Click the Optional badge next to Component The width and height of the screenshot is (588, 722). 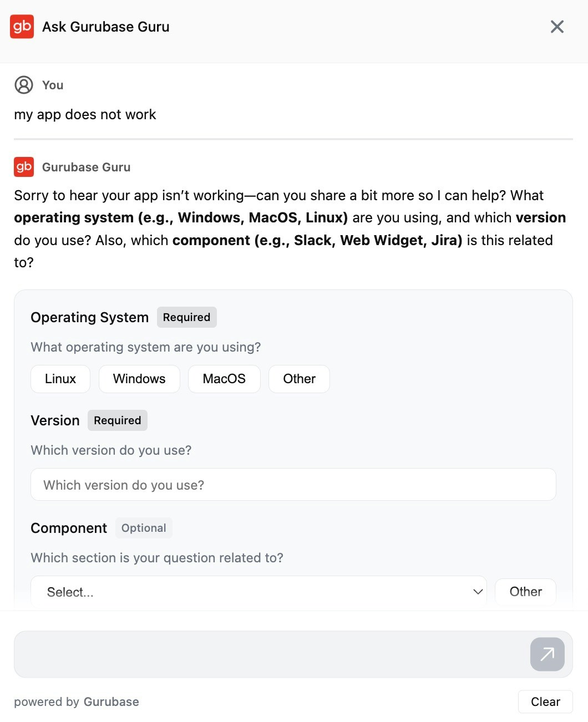click(144, 527)
